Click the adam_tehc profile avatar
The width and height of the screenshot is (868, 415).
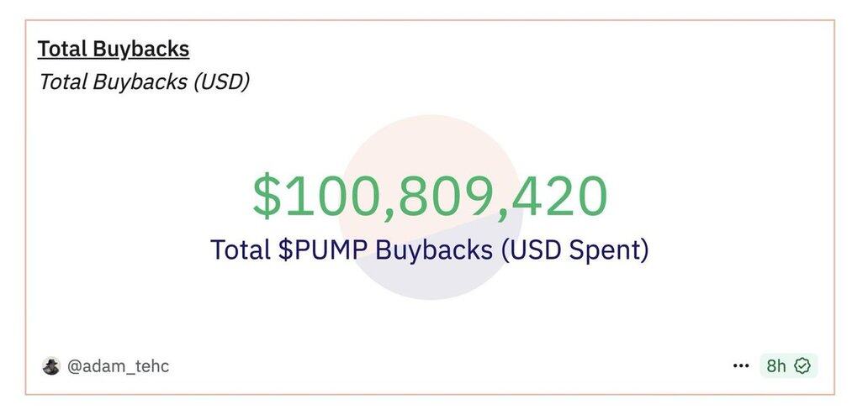point(51,365)
